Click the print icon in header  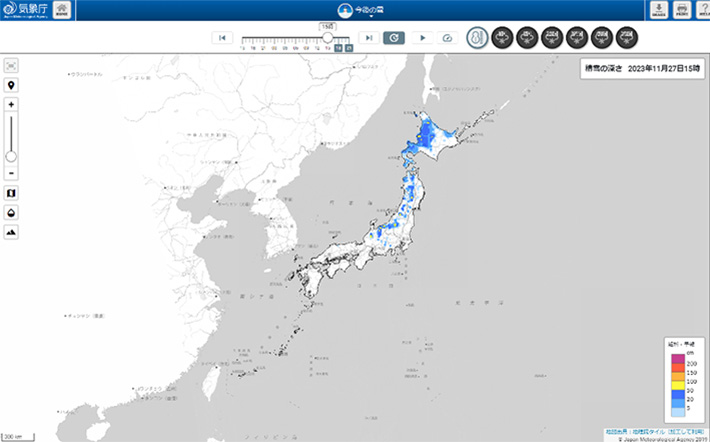681,10
